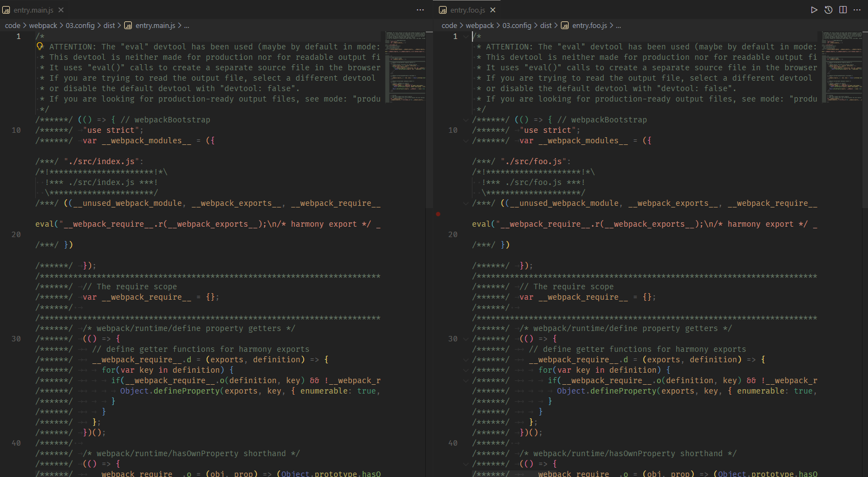
Task: Click line number 20 in entry.main.js
Action: click(16, 235)
